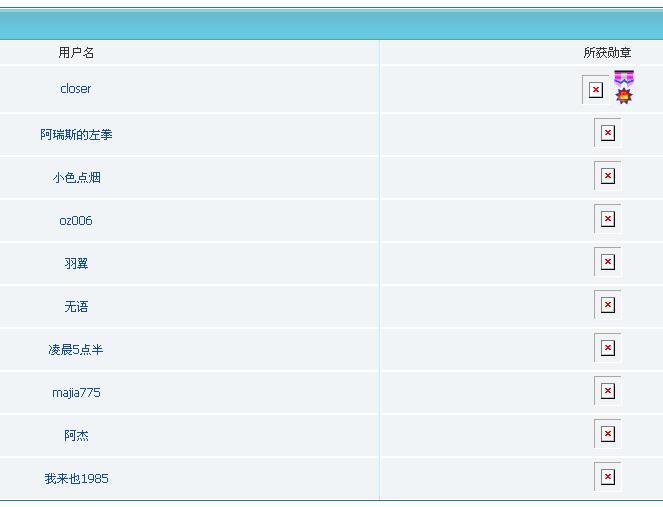Click broken medal image in closer's row
This screenshot has height=507, width=663.
pos(595,90)
